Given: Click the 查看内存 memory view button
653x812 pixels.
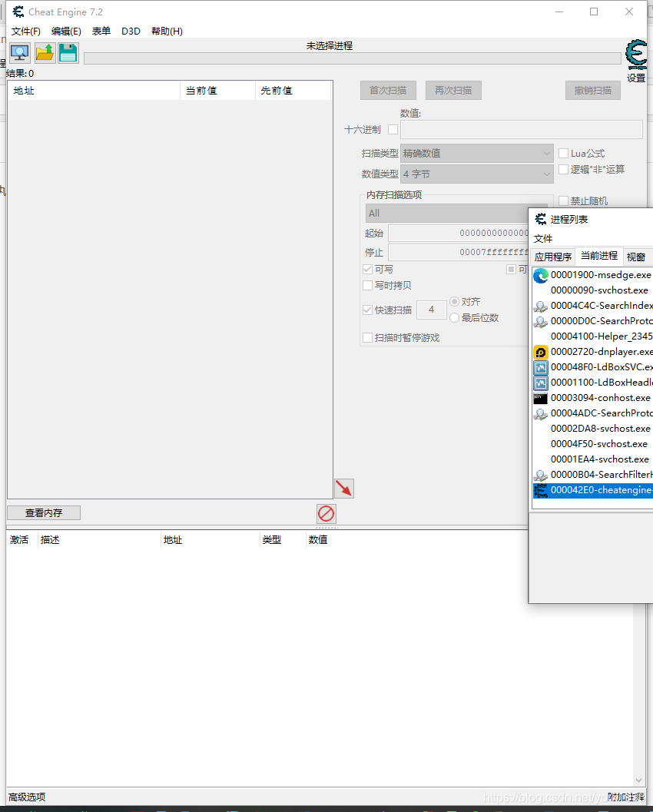Looking at the screenshot, I should click(44, 512).
